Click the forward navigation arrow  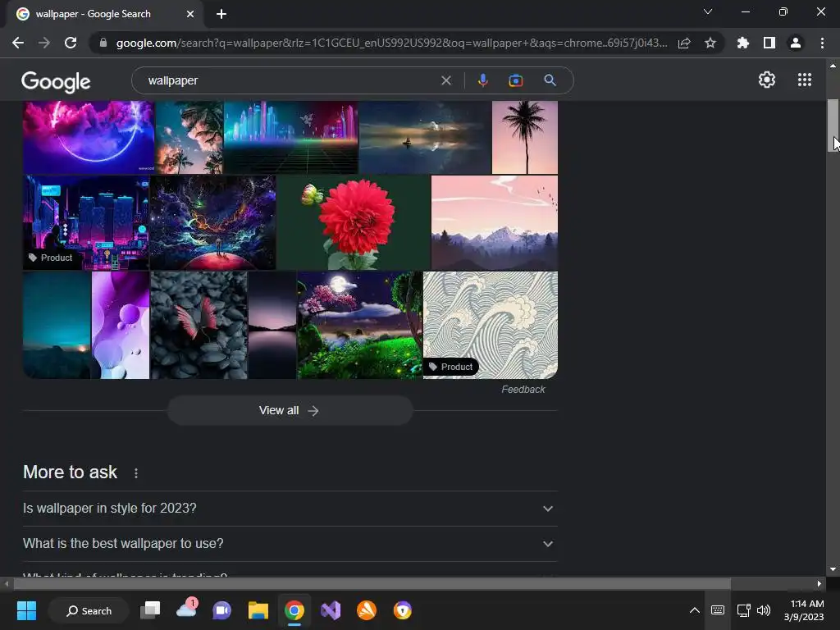44,43
